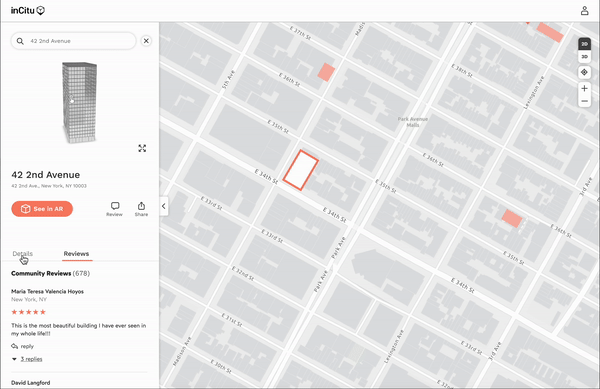Image resolution: width=600 pixels, height=389 pixels.
Task: Collapse the side panel with arrow handle
Action: pos(164,206)
